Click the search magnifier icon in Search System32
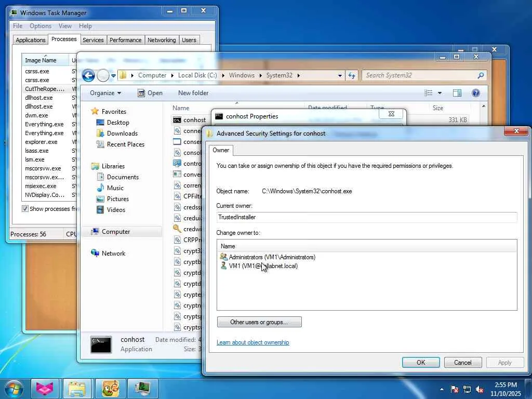The height and width of the screenshot is (399, 532). click(481, 75)
